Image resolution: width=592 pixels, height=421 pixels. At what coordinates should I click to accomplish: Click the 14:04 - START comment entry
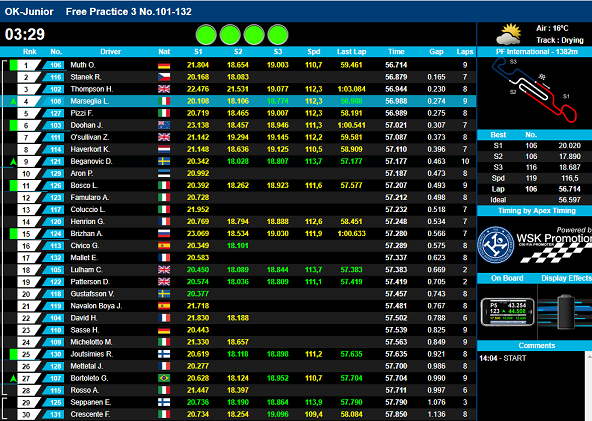point(503,358)
